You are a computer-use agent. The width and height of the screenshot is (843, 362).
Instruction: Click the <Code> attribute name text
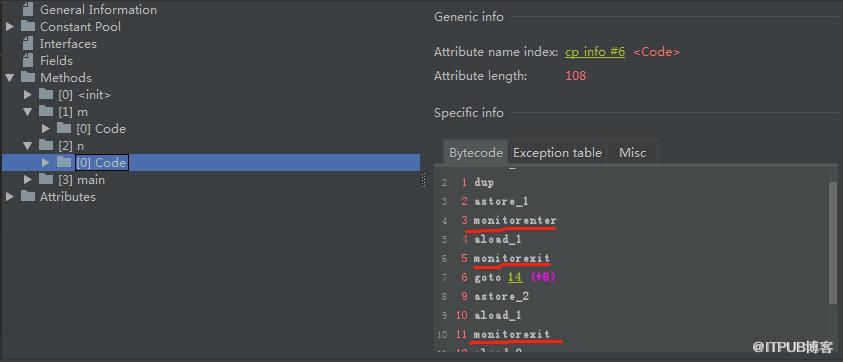point(657,52)
